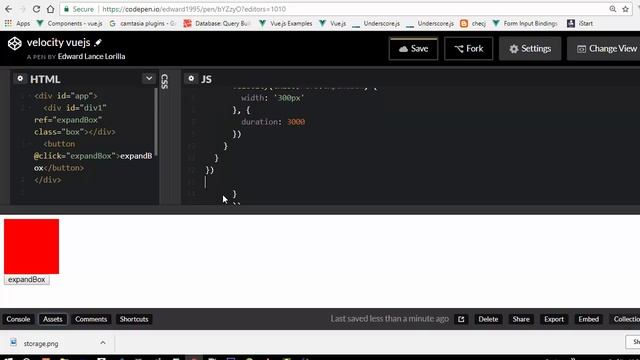Click the red box in preview
Screen dimensions: 640x360
pos(31,247)
